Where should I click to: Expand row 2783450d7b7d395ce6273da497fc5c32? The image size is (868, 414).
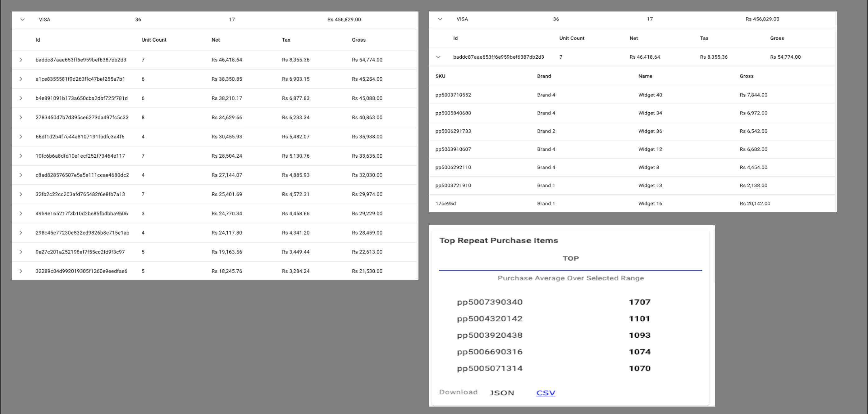(21, 117)
